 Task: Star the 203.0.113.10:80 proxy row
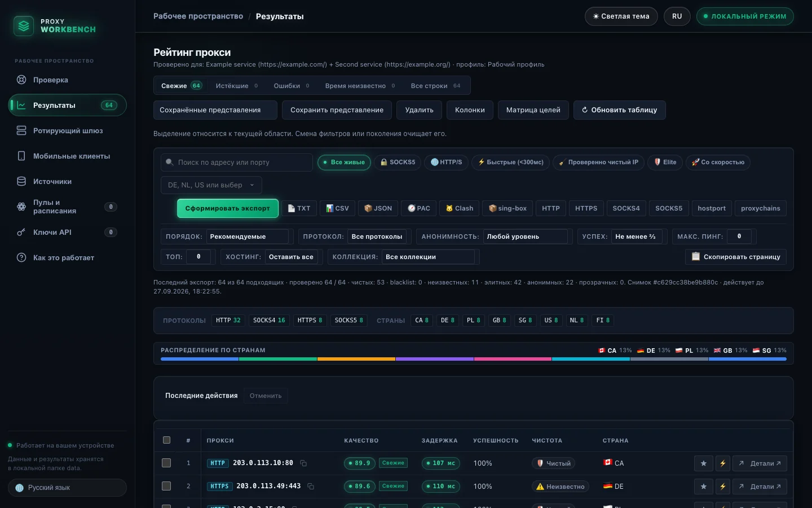[703, 463]
